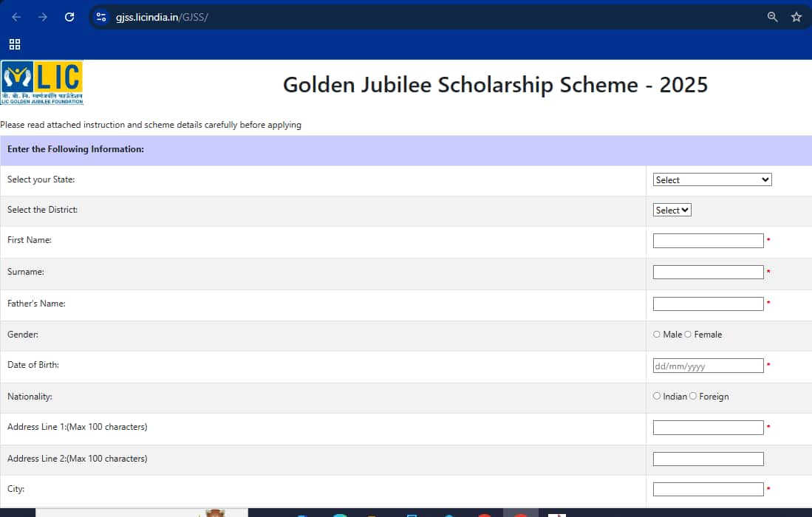Choose Indian nationality radio button
This screenshot has height=517, width=812.
(657, 397)
